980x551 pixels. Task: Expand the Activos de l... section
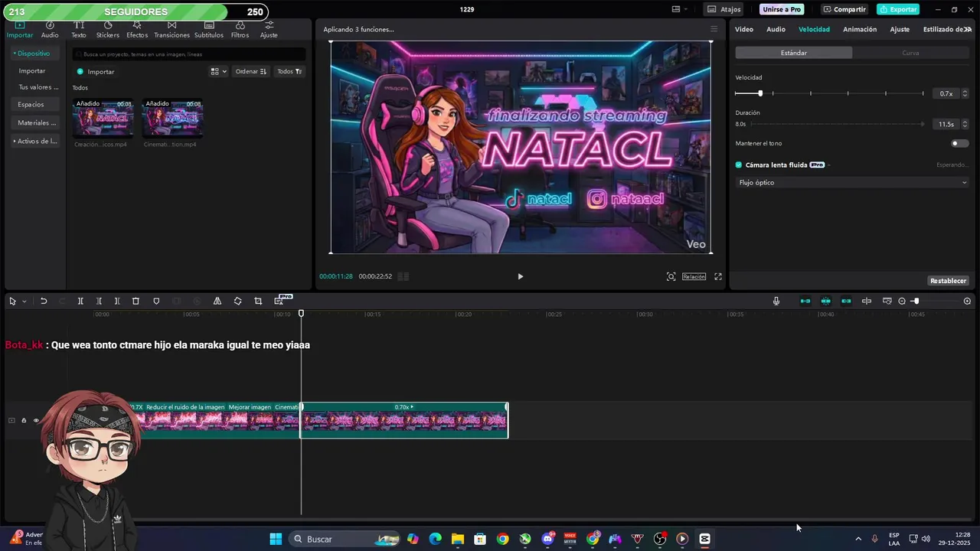[36, 141]
